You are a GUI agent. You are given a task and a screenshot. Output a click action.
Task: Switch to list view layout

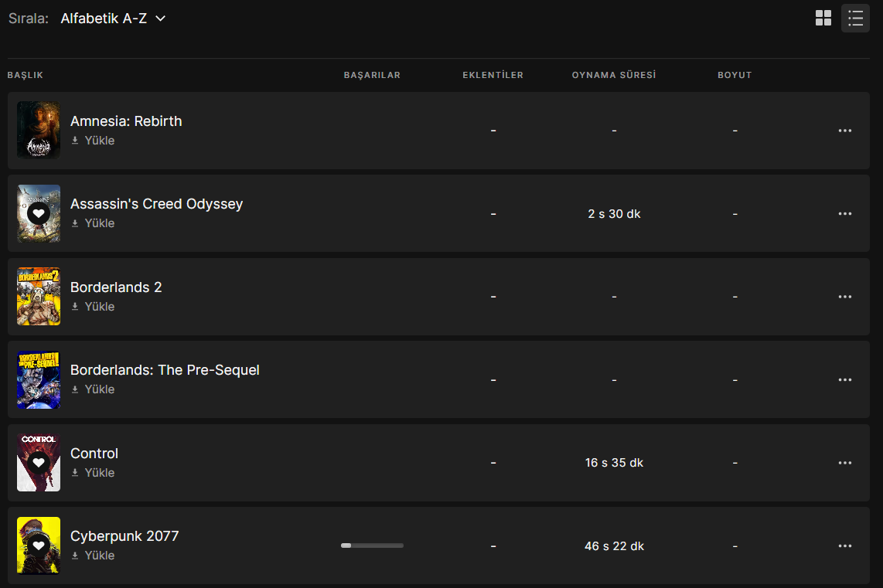tap(855, 18)
